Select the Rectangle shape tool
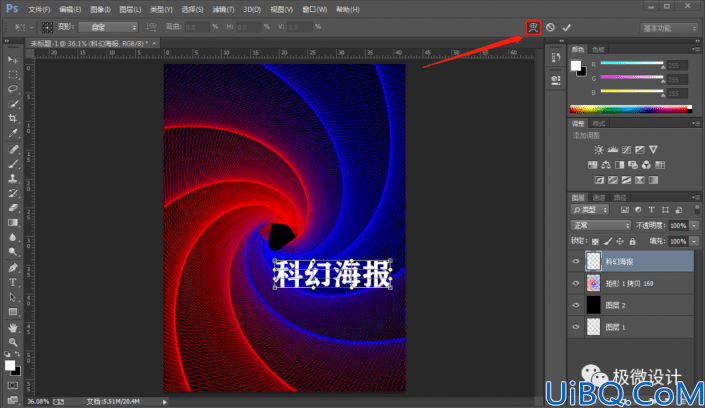Viewport: 705px width, 408px height. click(13, 312)
